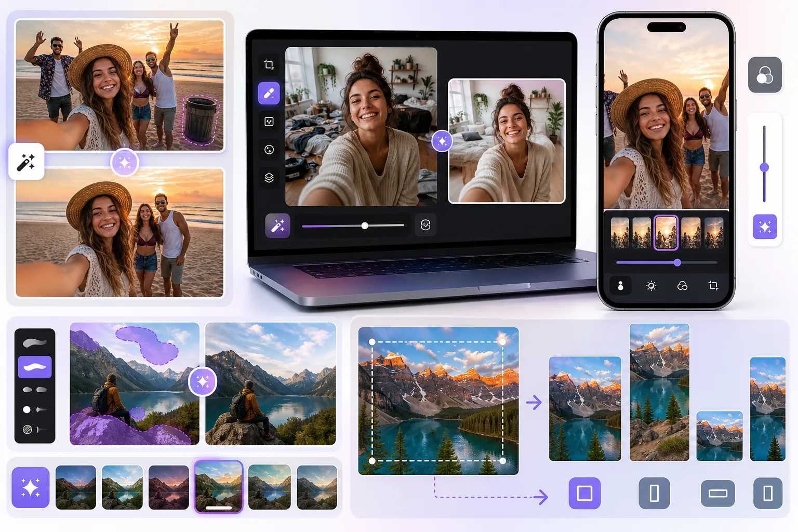The image size is (798, 532).
Task: Select the fifth lake filter thumbnail
Action: point(269,487)
